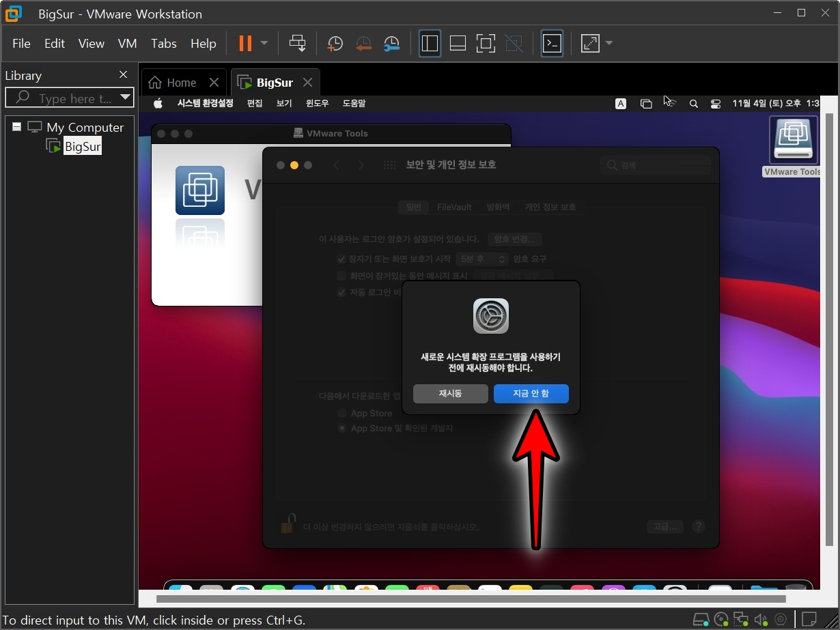
Task: Collapse the My Computer tree node
Action: (x=16, y=127)
